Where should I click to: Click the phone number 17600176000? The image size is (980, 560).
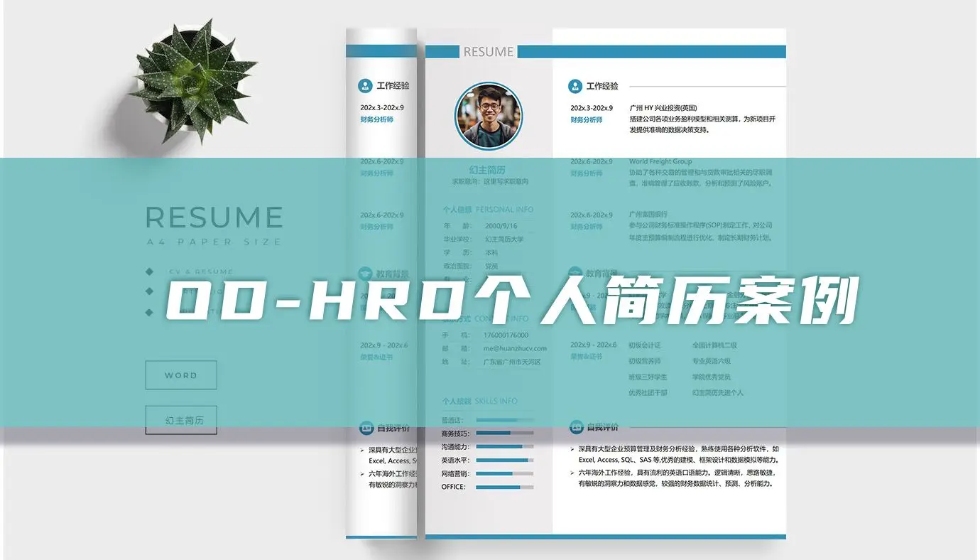[x=506, y=335]
